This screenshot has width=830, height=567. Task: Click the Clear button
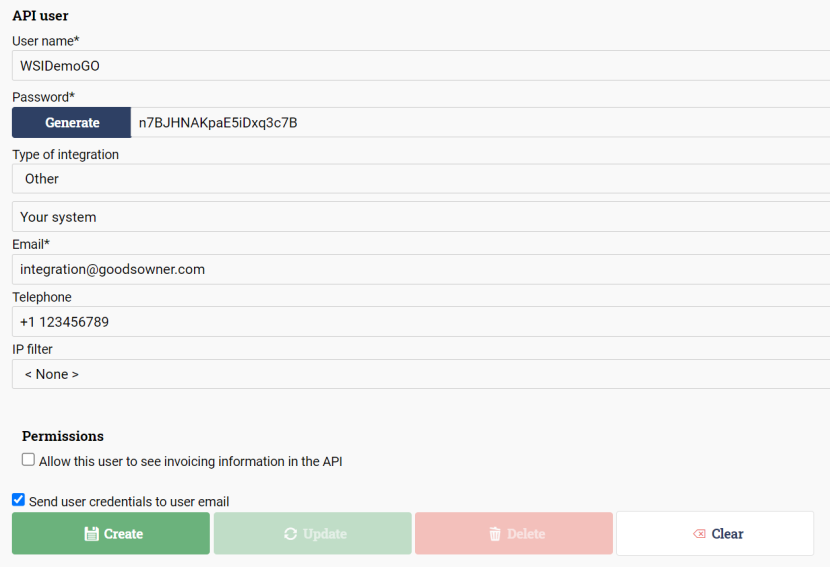715,533
